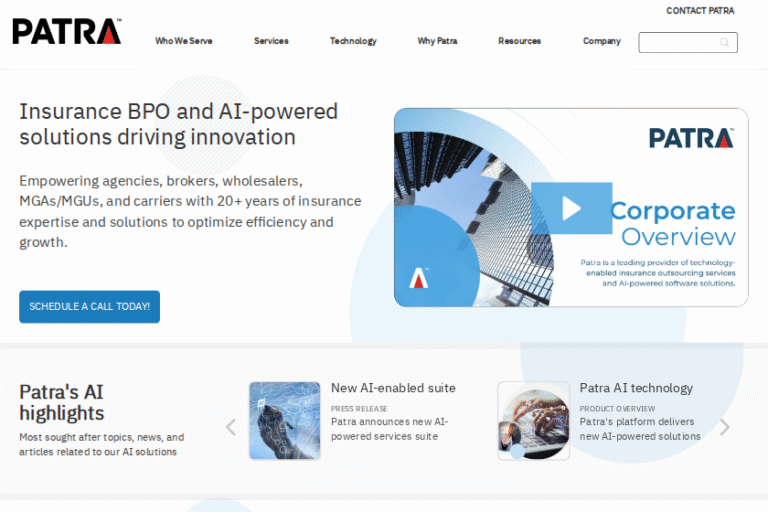
Task: Click the AI-enabled suite press release thumbnail
Action: 285,421
